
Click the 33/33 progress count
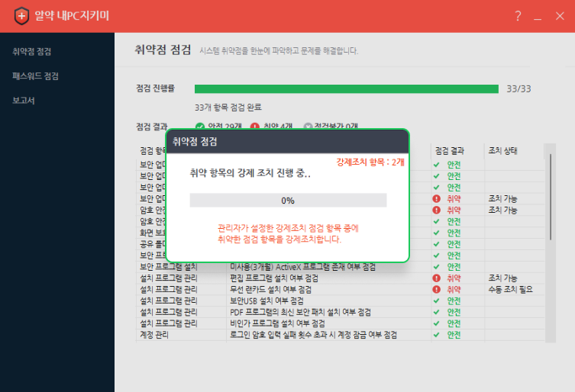pos(518,89)
